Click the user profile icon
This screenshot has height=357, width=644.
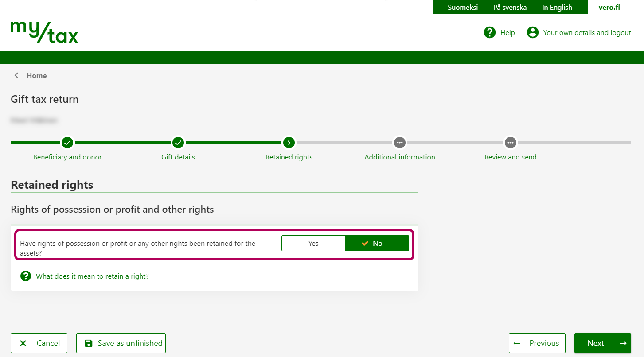pos(532,32)
